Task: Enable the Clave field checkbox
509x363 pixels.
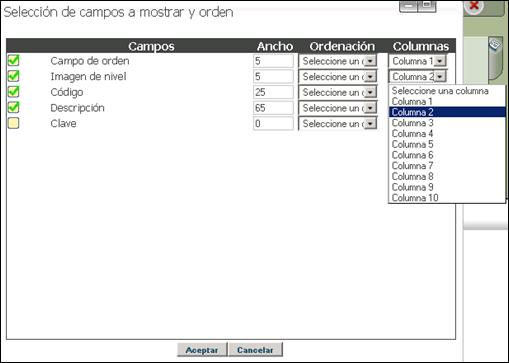Action: click(x=14, y=123)
